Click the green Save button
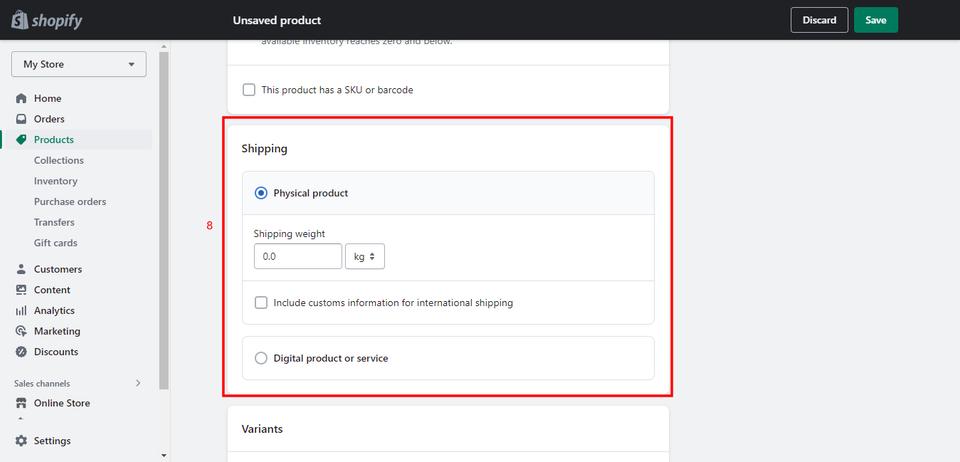960x462 pixels. coord(876,20)
